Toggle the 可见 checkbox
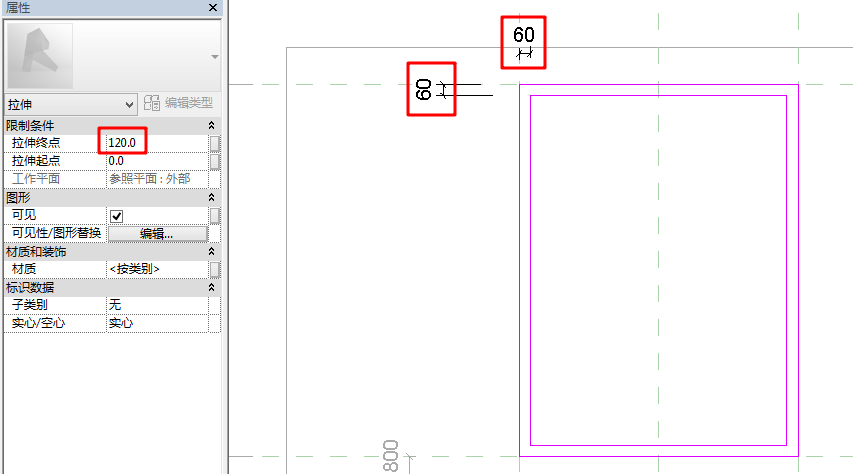 click(116, 216)
